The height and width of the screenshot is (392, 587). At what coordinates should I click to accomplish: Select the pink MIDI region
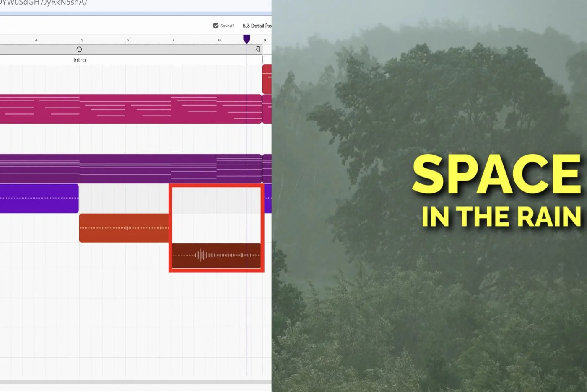(131, 109)
